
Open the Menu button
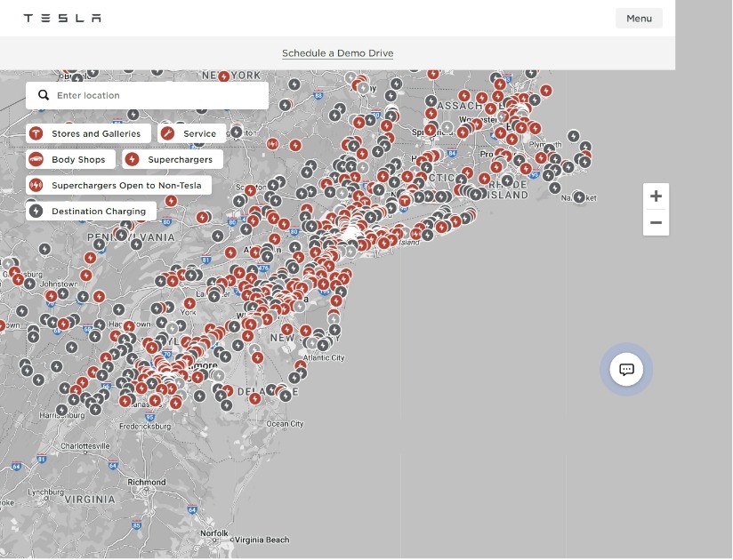pos(639,18)
